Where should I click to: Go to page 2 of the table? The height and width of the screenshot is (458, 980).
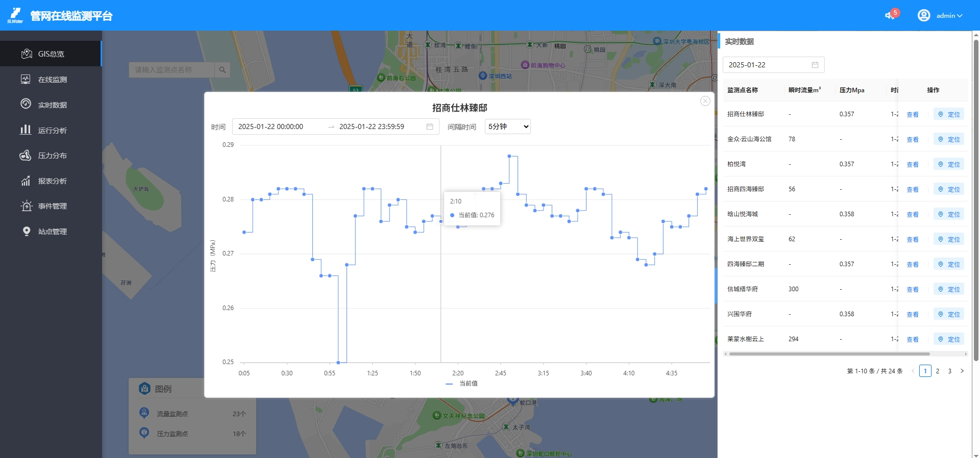pyautogui.click(x=938, y=371)
